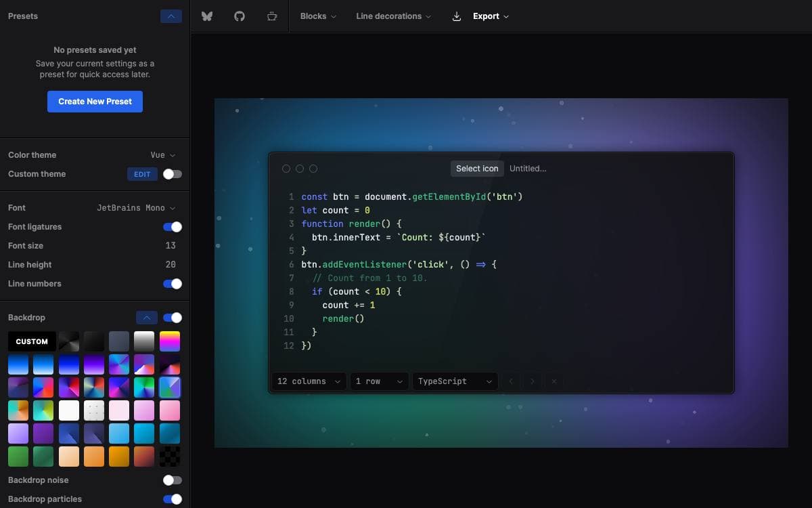The width and height of the screenshot is (812, 508).
Task: Open the Color theme Vue dropdown
Action: point(162,155)
